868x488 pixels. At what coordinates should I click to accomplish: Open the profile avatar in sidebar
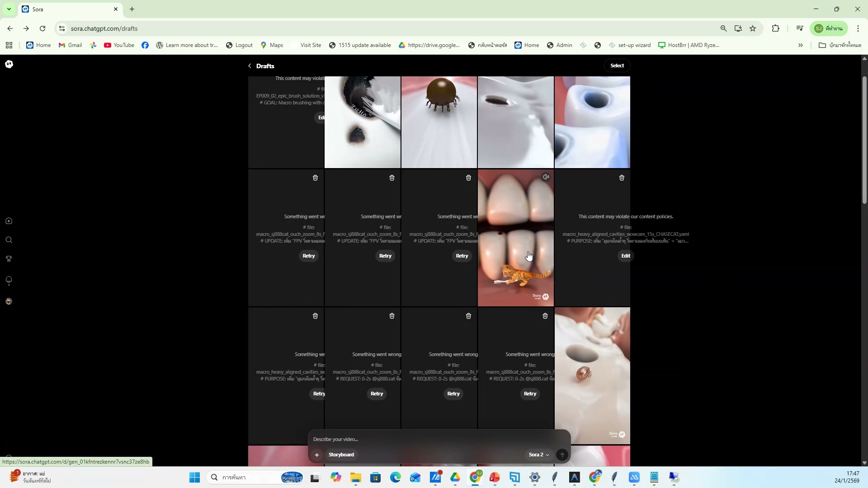tap(9, 301)
